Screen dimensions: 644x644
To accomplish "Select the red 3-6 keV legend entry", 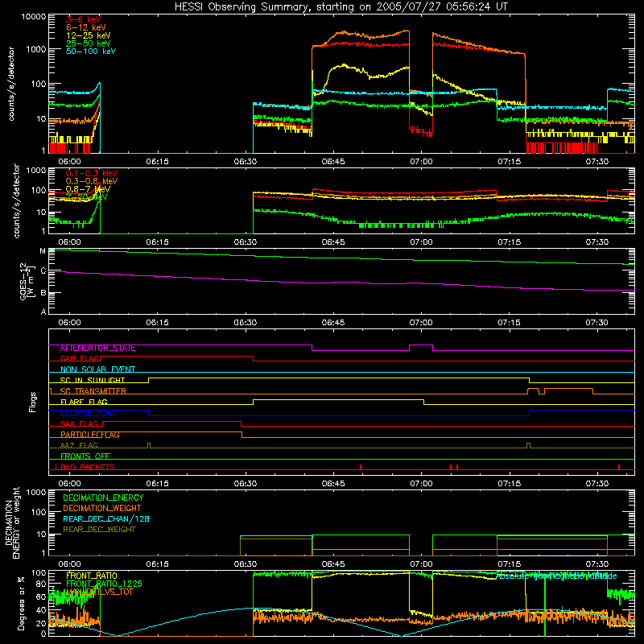I will 84,19.
